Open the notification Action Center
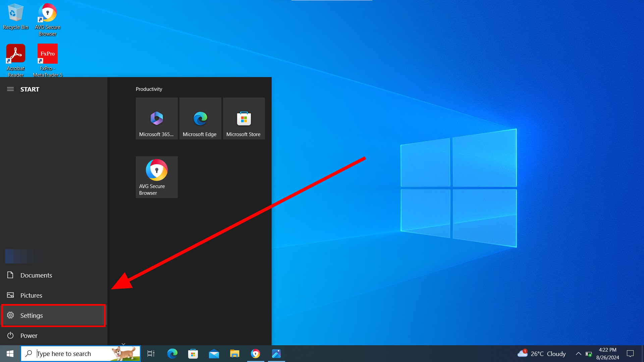The height and width of the screenshot is (362, 644). point(630,354)
